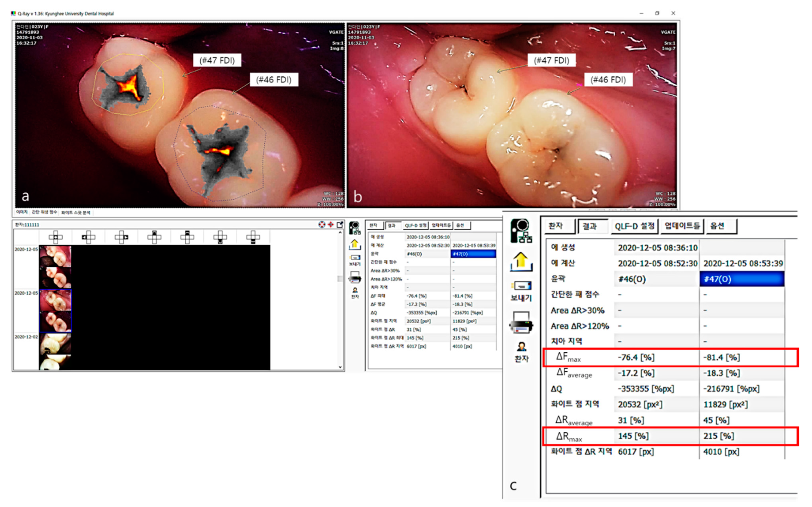Open the 이미지 tab below the image viewer

point(22,212)
